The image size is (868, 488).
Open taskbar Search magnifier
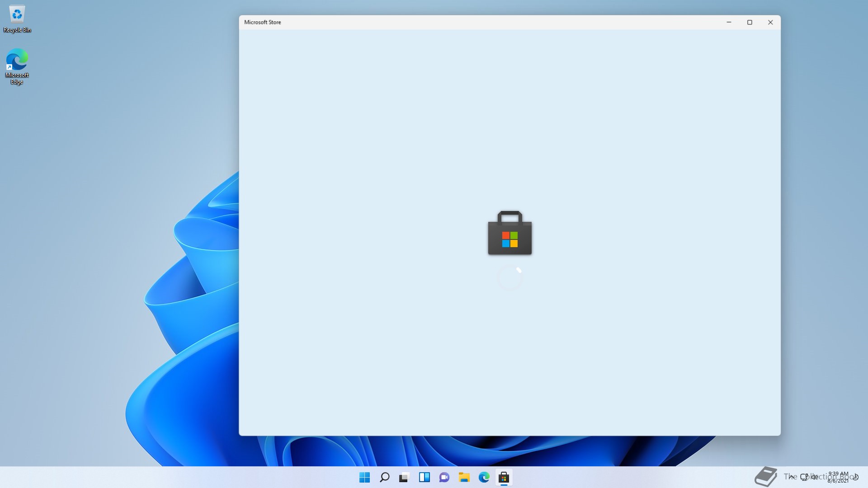384,477
